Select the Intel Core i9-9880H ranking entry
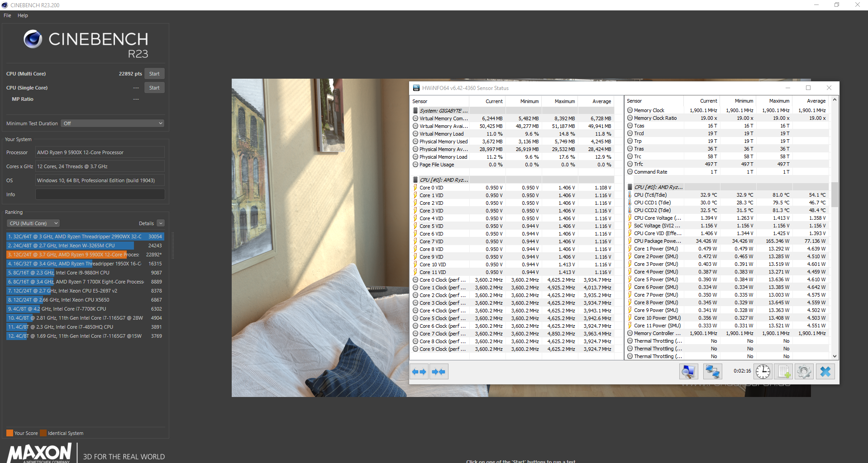This screenshot has width=868, height=463. pos(85,273)
